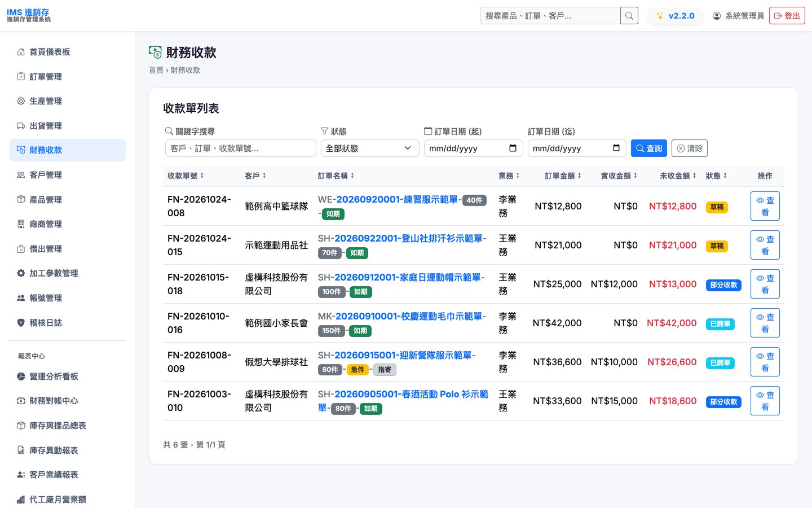The image size is (812, 508).
Task: Click the 清除 filter button
Action: coord(690,148)
